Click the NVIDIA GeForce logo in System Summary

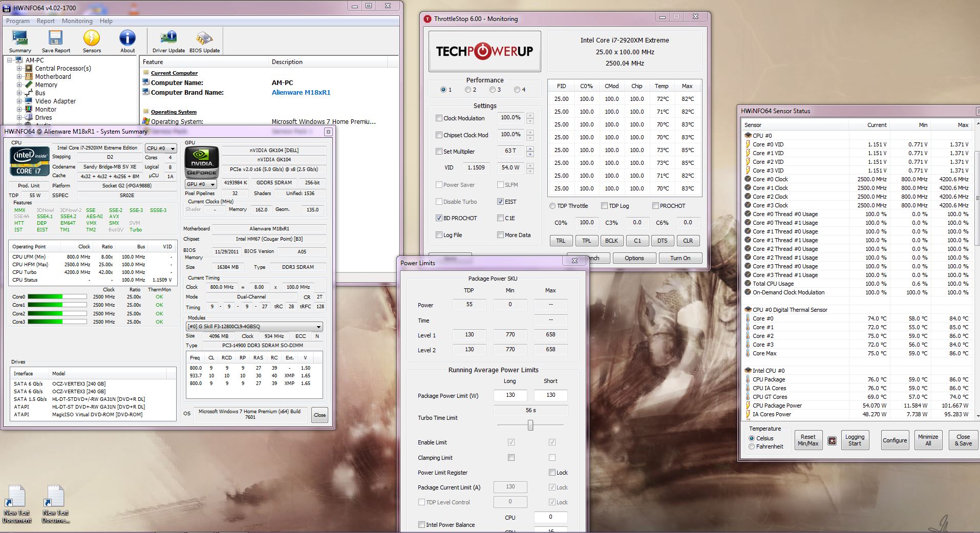[201, 161]
